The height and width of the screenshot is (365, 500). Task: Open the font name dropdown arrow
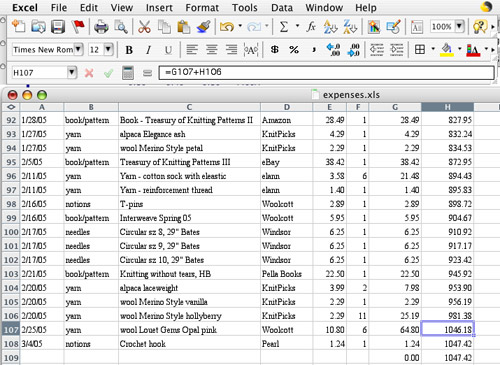pos(78,49)
